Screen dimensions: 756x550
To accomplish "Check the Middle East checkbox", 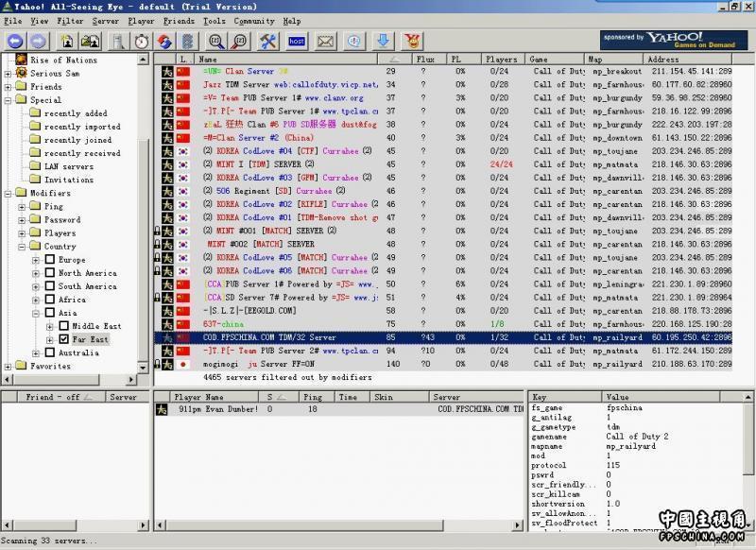I will 63,326.
